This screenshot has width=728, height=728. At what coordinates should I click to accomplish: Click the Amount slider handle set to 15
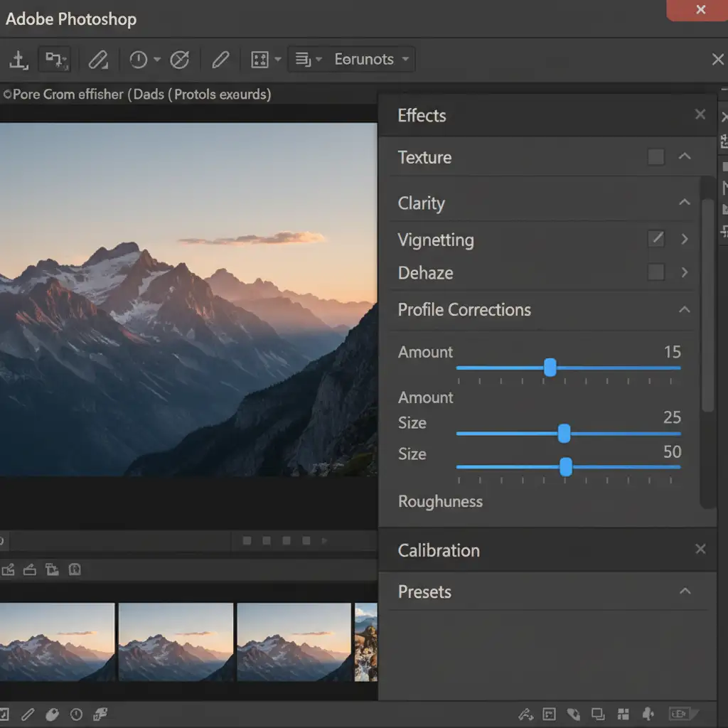pos(550,368)
